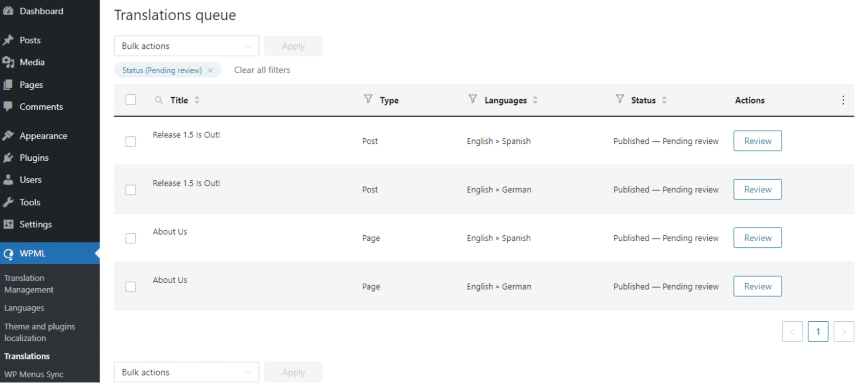Screen dimensions: 868x383
Task: Go to the next page arrow
Action: point(843,332)
